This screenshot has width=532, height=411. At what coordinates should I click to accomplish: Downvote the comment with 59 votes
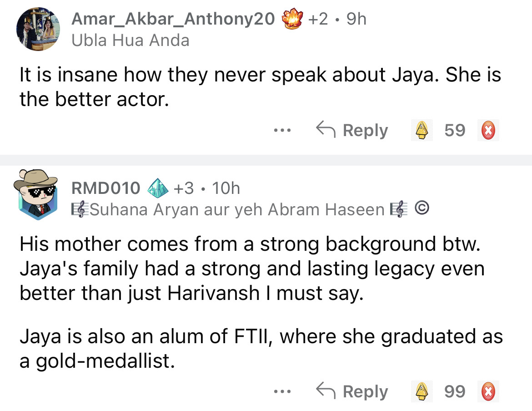point(489,131)
